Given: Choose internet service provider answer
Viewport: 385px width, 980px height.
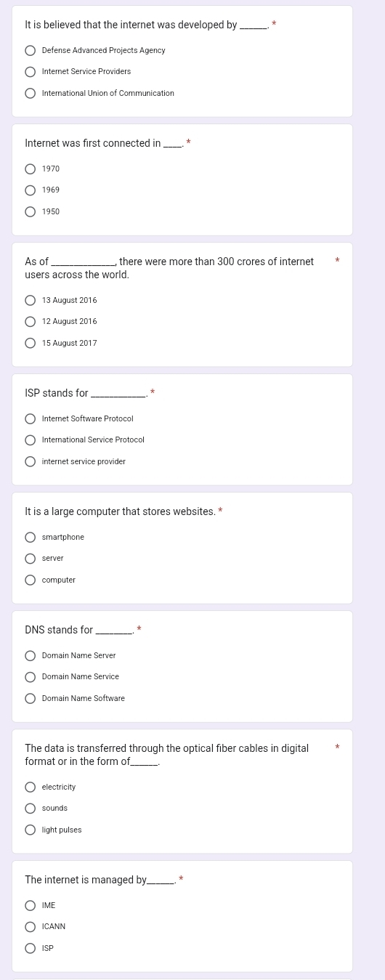Looking at the screenshot, I should pos(31,462).
